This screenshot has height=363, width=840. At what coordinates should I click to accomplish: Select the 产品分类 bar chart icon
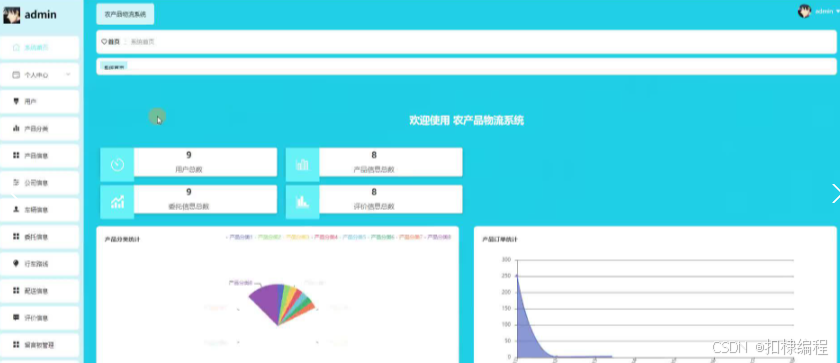pyautogui.click(x=16, y=128)
